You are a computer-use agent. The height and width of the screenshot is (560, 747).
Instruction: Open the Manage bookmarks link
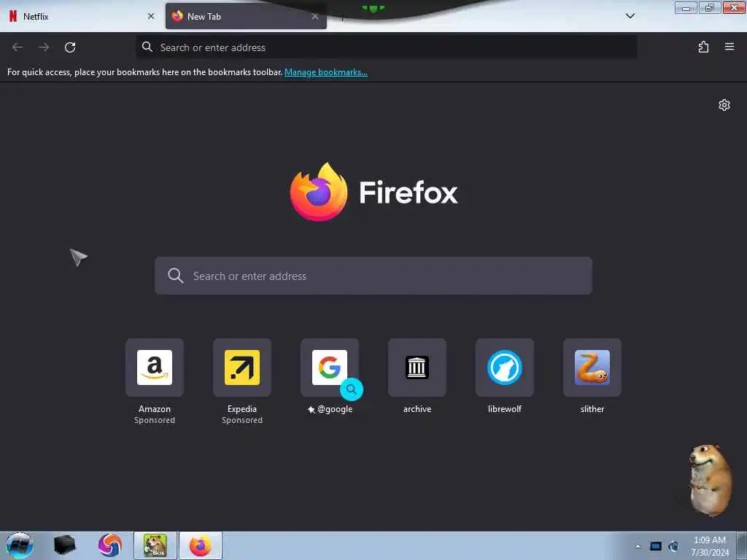point(326,72)
